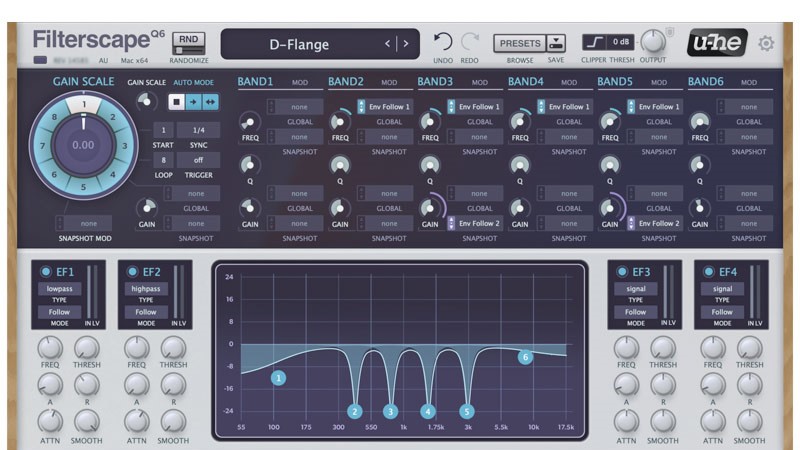Disable the EF4 envelope follower

708,272
